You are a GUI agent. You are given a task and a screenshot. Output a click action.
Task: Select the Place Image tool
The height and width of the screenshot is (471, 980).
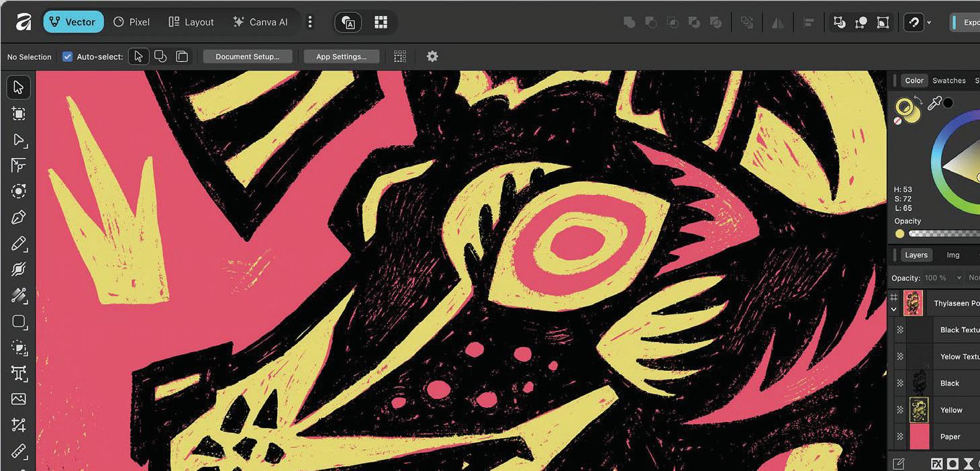(19, 399)
